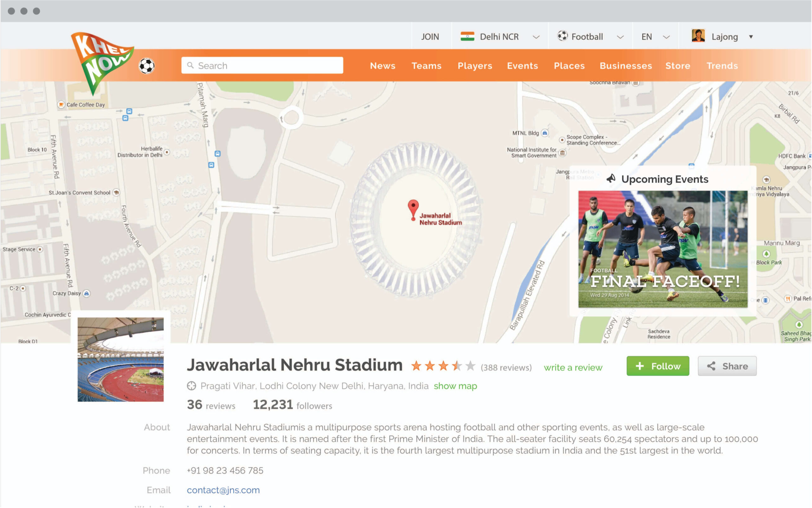Expand the EN language dropdown
The image size is (812, 508).
coord(666,37)
